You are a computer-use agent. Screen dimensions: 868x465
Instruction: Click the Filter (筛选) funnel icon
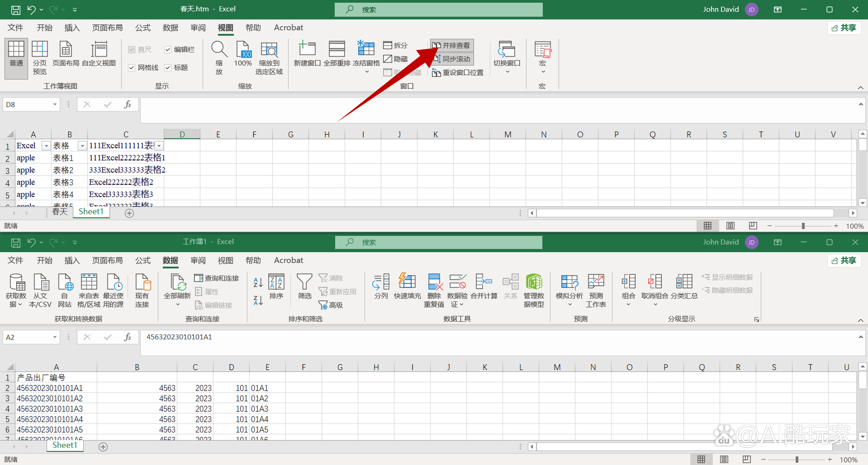click(x=305, y=287)
